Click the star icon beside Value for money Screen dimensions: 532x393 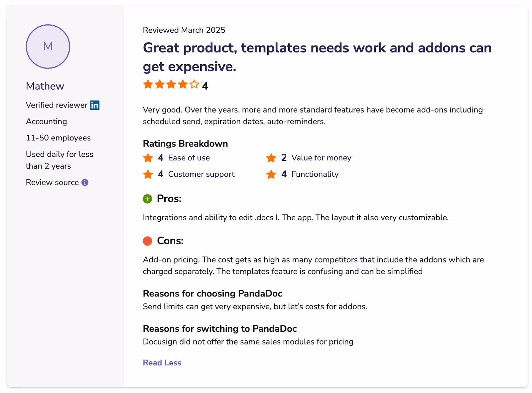[271, 158]
